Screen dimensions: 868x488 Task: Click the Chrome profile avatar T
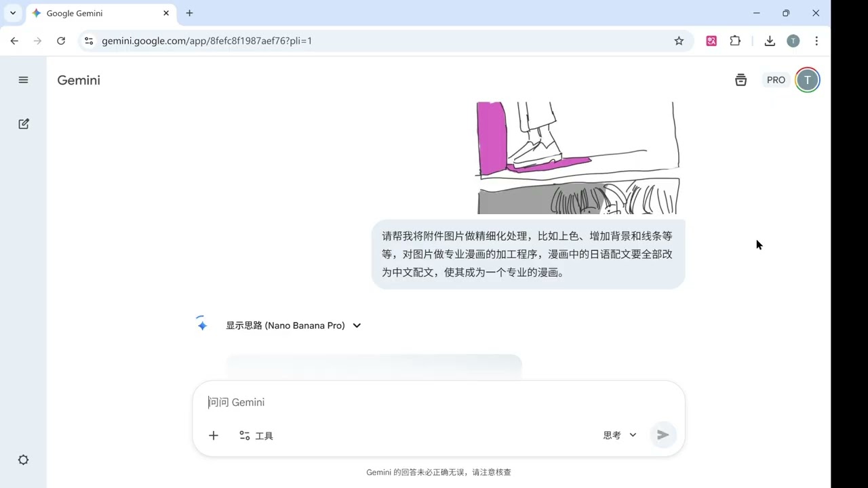[793, 41]
